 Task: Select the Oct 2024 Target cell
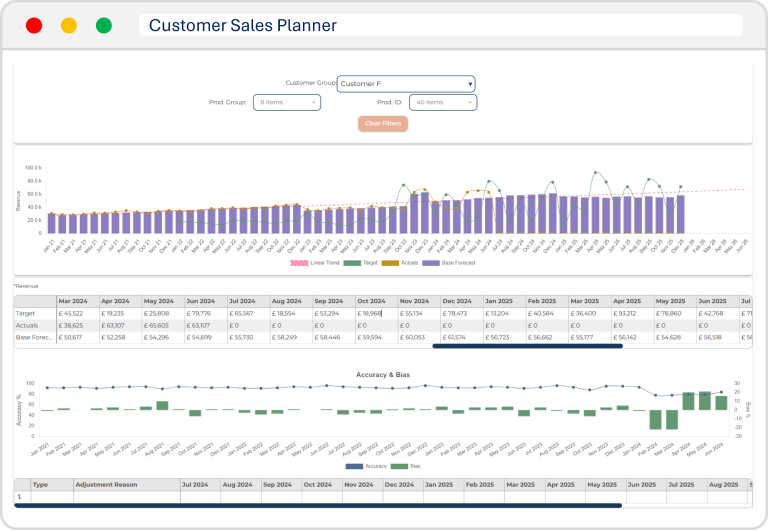[377, 313]
